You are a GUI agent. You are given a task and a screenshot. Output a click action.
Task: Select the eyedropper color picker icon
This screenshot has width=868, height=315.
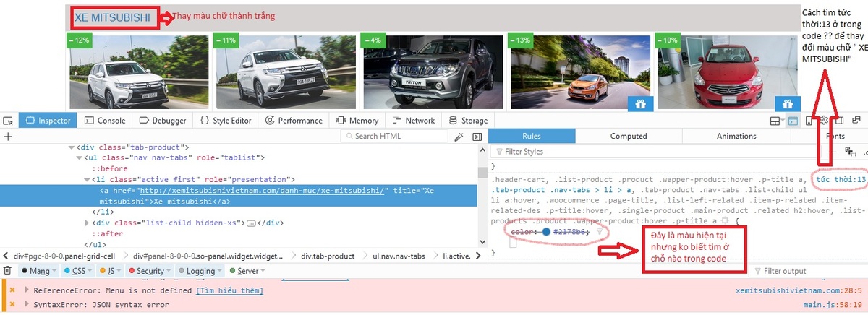tap(459, 137)
